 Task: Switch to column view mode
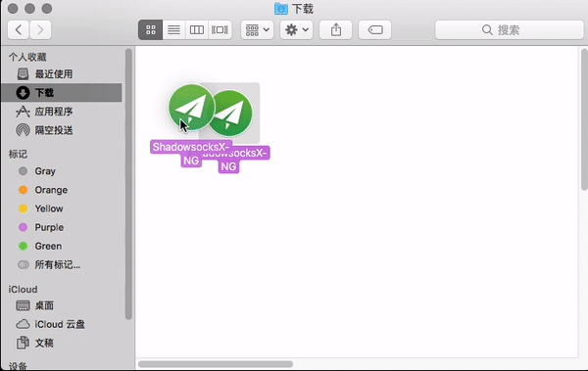tap(197, 30)
